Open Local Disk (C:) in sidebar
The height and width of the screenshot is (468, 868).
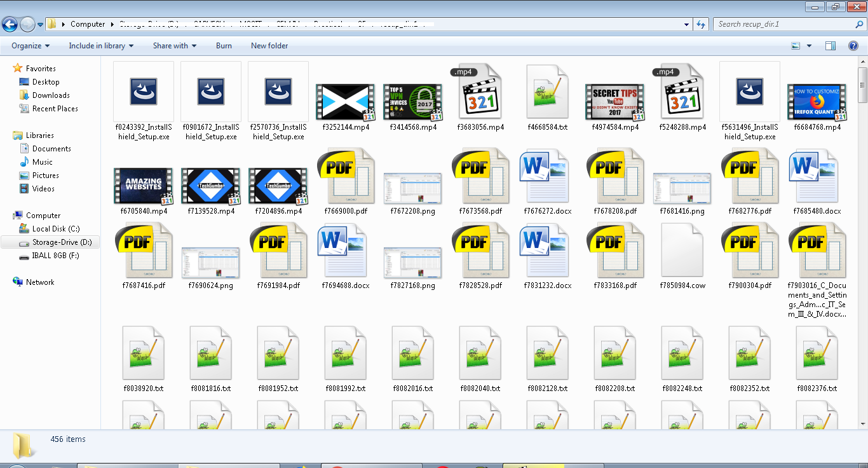pyautogui.click(x=56, y=229)
